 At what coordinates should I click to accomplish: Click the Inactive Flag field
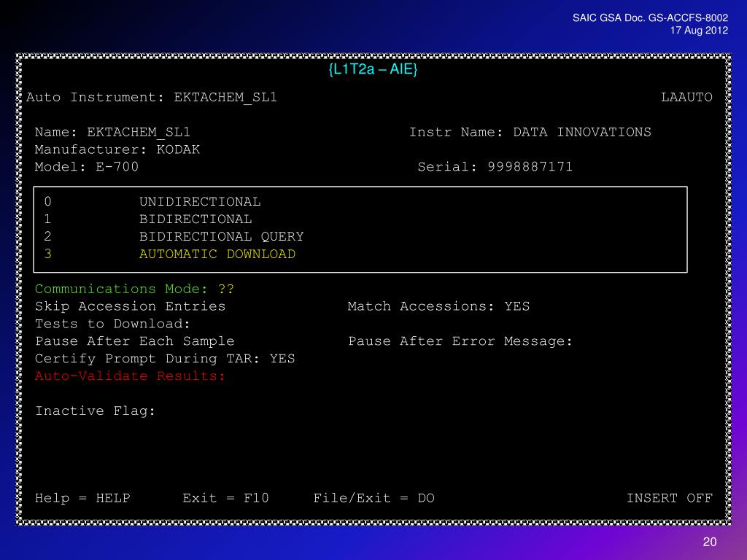(96, 411)
